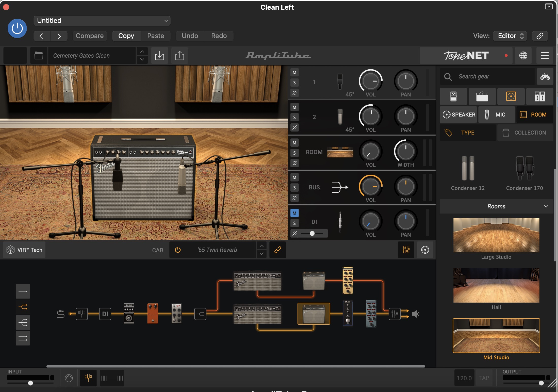Click the Paste button

point(156,36)
